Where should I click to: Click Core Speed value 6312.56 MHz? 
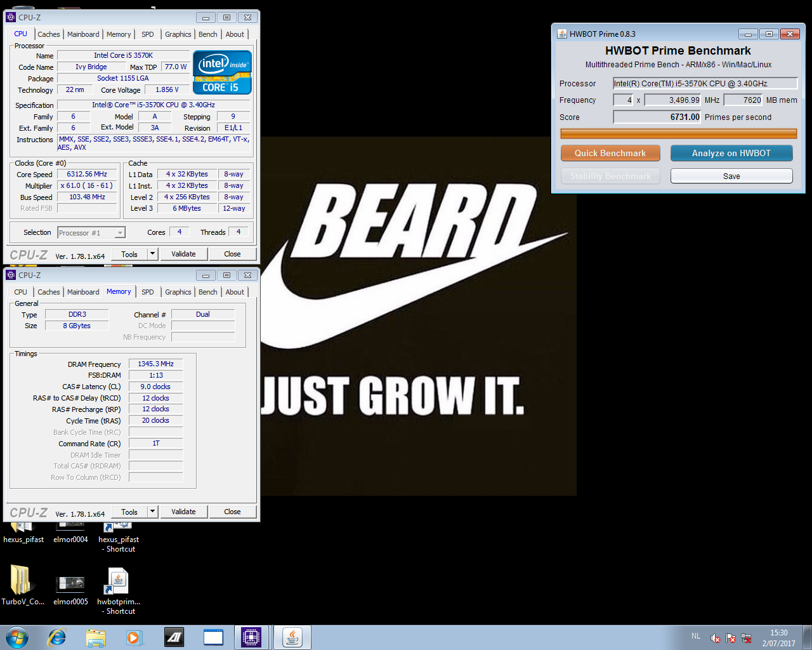pos(87,174)
